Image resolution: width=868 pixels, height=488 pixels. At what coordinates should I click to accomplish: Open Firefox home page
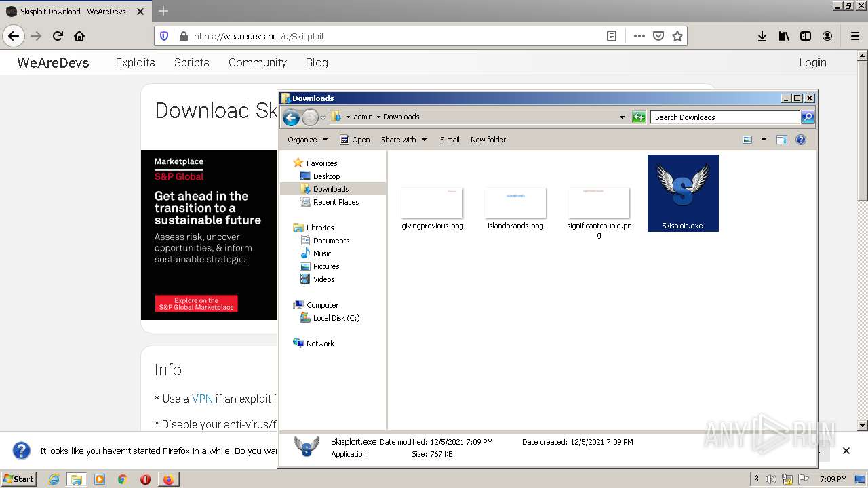79,36
